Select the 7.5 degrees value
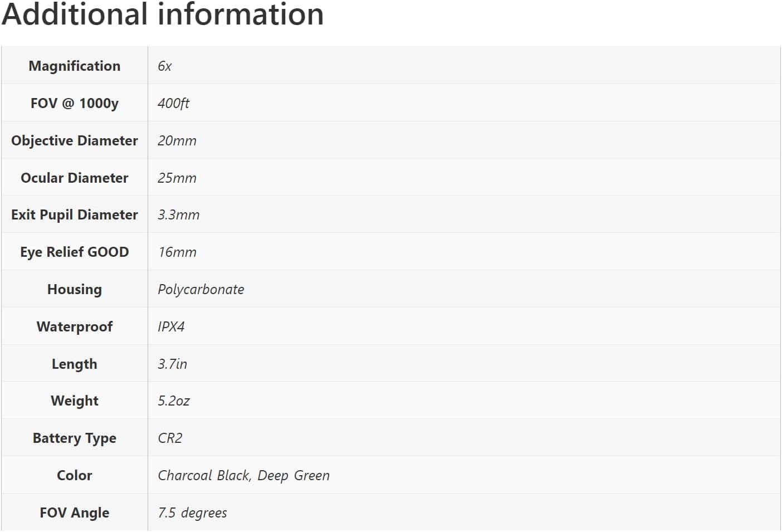782x532 pixels. point(192,513)
